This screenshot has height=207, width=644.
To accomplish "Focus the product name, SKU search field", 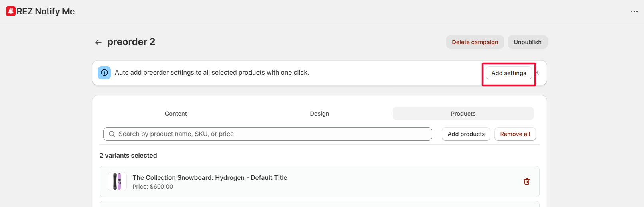I will click(x=272, y=134).
